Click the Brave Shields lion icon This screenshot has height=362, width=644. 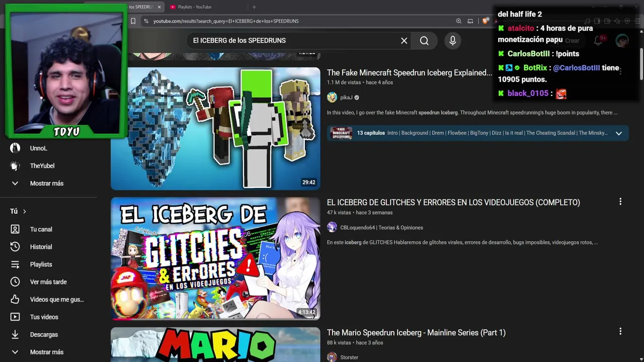(485, 21)
